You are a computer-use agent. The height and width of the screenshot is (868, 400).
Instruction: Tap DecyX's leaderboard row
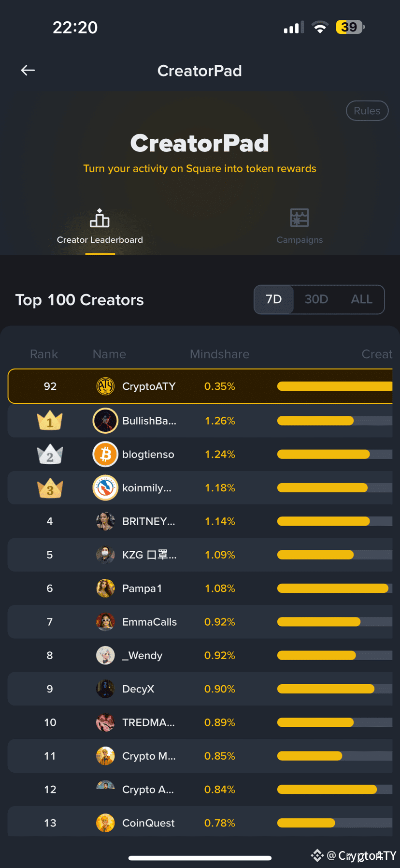[200, 689]
